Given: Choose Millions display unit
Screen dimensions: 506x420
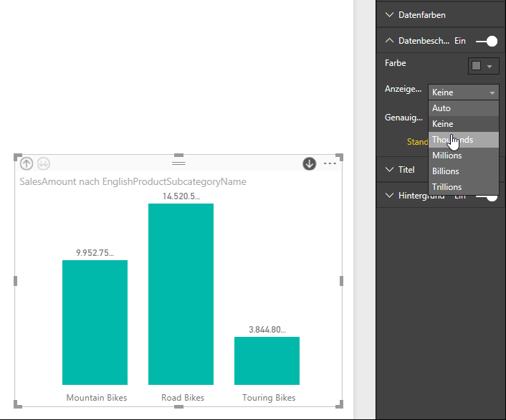Looking at the screenshot, I should (464, 156).
